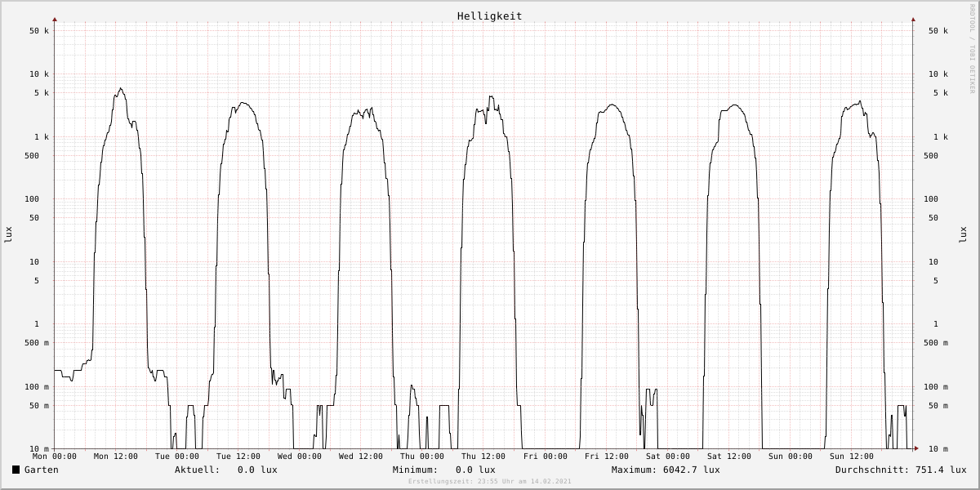Select the black Garten legend color swatch
Viewport: 980px width, 490px height.
[16, 470]
